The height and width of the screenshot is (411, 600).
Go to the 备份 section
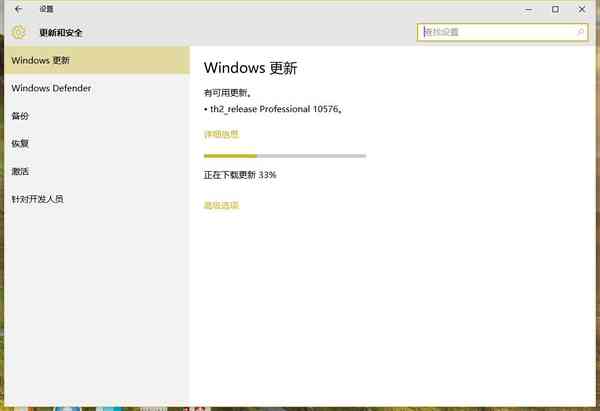20,116
